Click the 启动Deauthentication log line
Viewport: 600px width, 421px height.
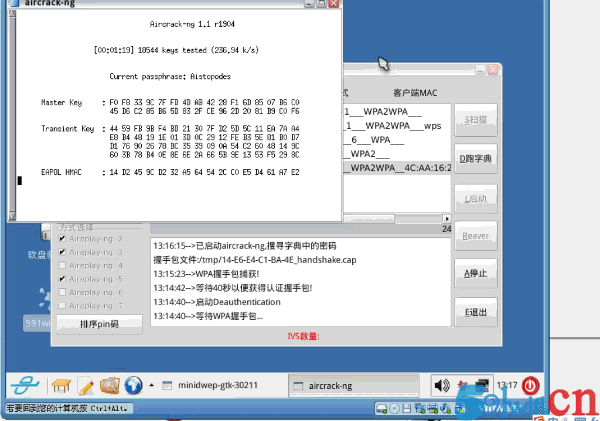(217, 302)
